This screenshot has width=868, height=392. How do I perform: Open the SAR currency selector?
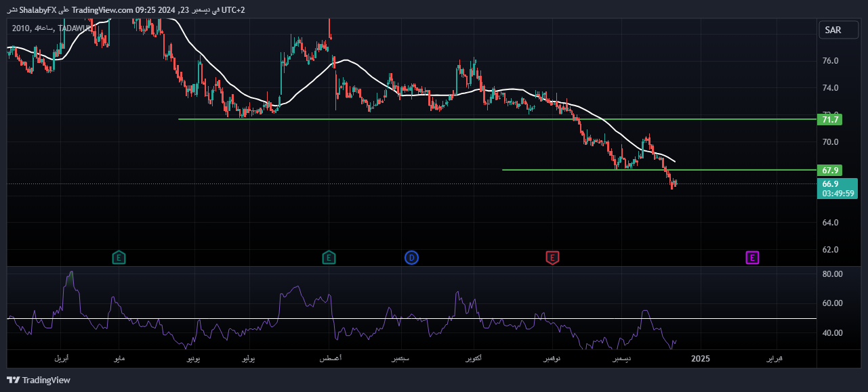coord(838,30)
